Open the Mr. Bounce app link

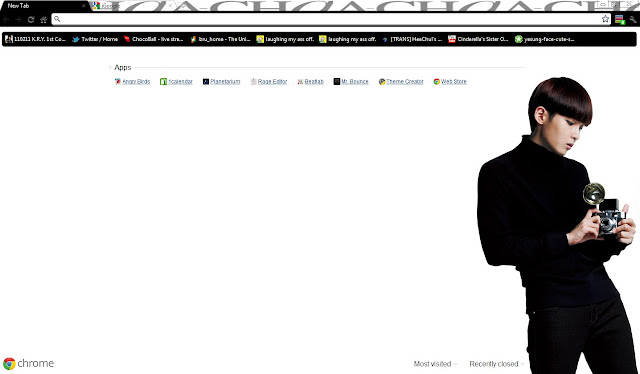coord(355,82)
